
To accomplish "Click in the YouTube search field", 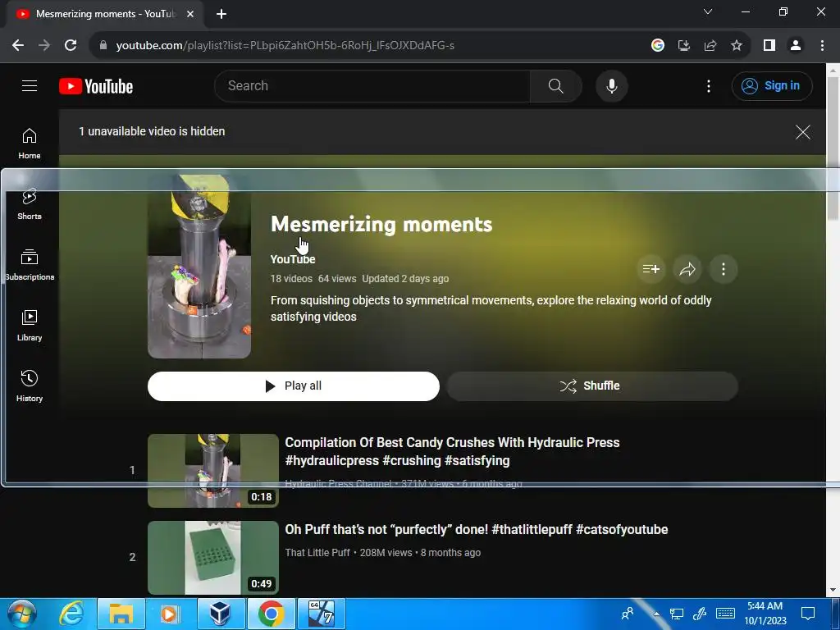I will pyautogui.click(x=372, y=85).
